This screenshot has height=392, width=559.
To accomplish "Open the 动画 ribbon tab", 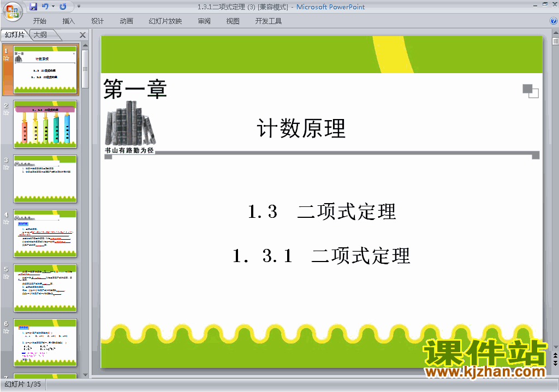I will 126,21.
